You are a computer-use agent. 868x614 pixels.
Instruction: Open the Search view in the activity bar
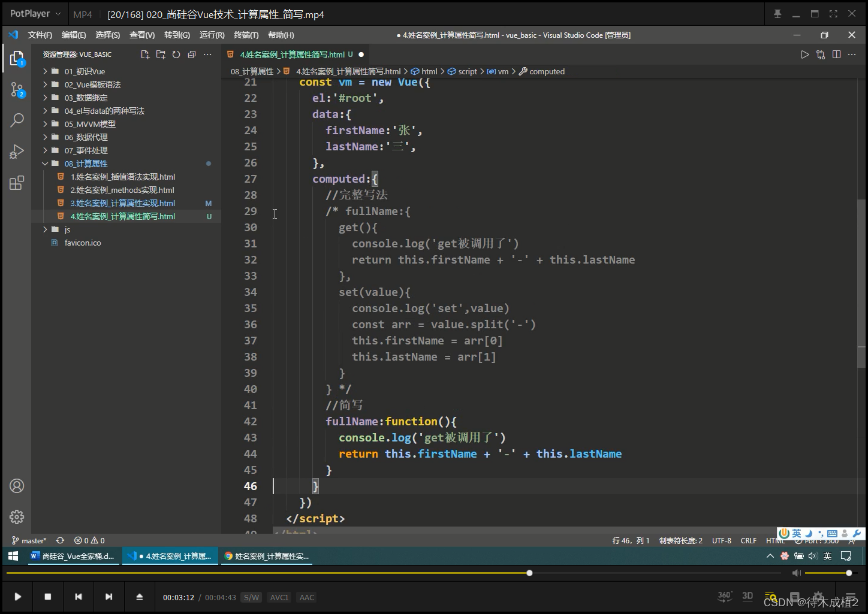(17, 120)
